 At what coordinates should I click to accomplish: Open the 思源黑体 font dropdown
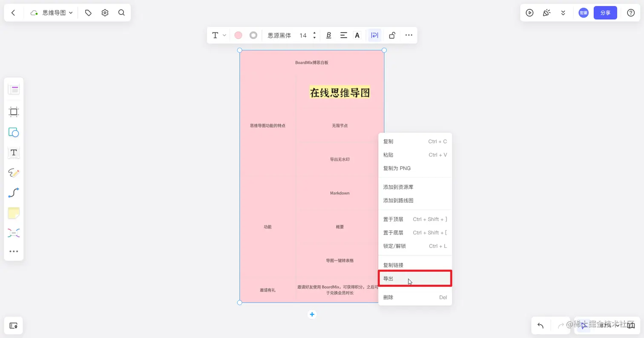tap(279, 35)
